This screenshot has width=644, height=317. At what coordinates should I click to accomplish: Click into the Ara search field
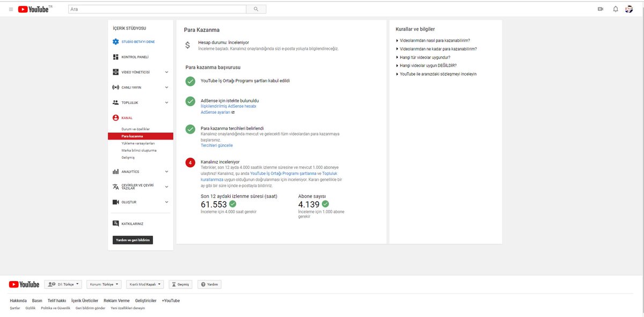[157, 9]
